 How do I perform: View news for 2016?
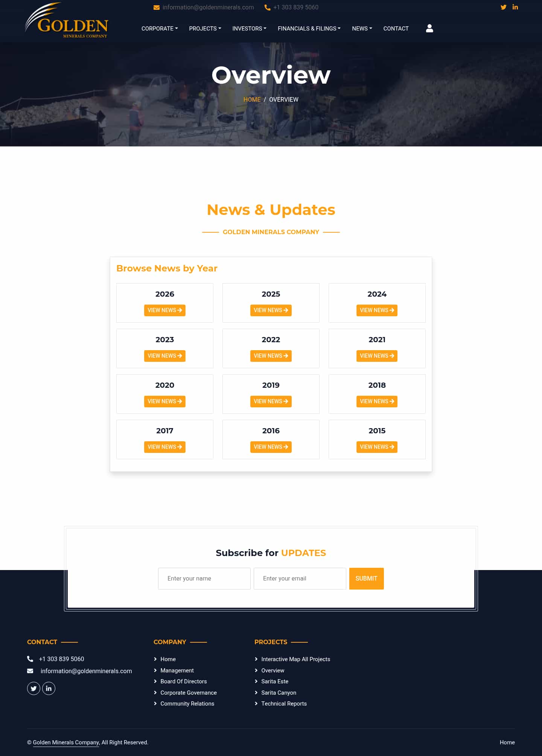tap(271, 447)
